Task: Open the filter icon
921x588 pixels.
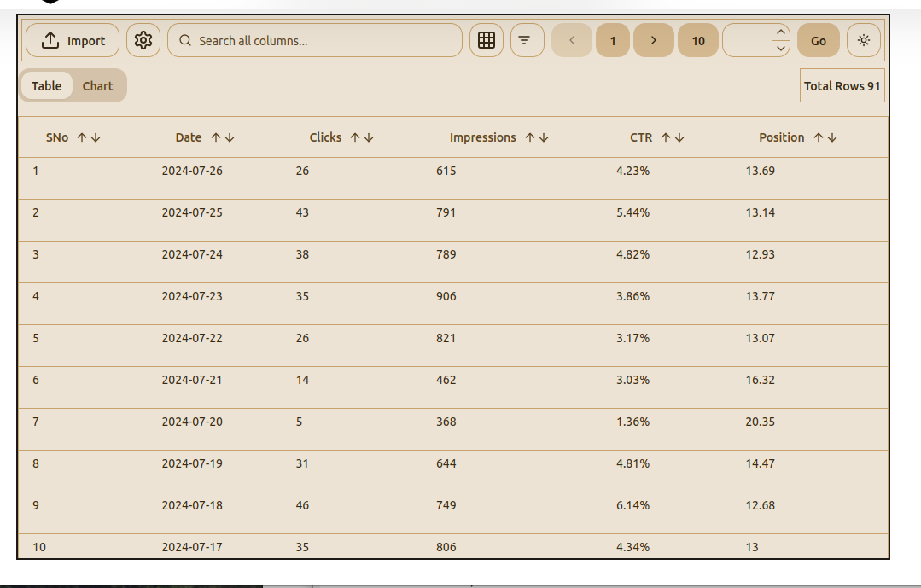Action: pos(527,39)
